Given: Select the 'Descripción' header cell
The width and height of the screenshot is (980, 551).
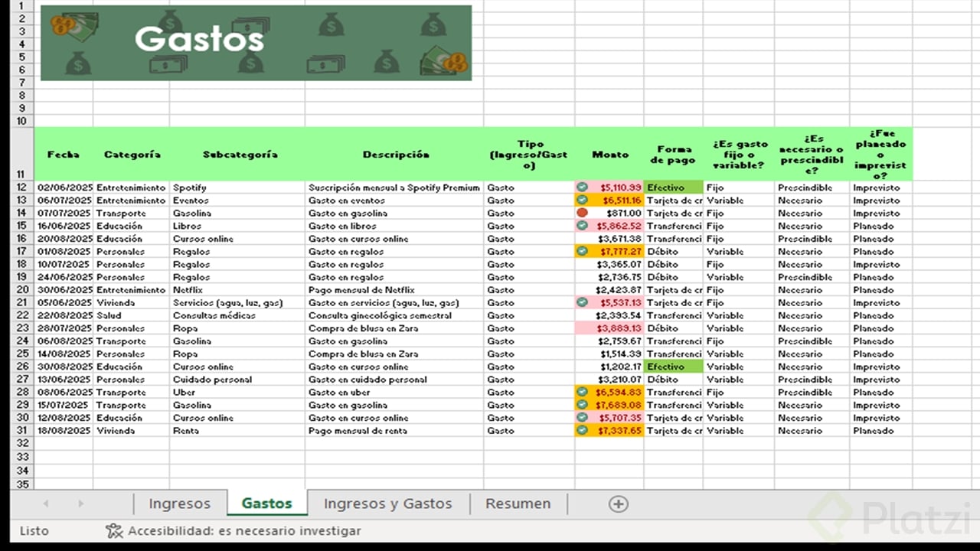Looking at the screenshot, I should (394, 154).
